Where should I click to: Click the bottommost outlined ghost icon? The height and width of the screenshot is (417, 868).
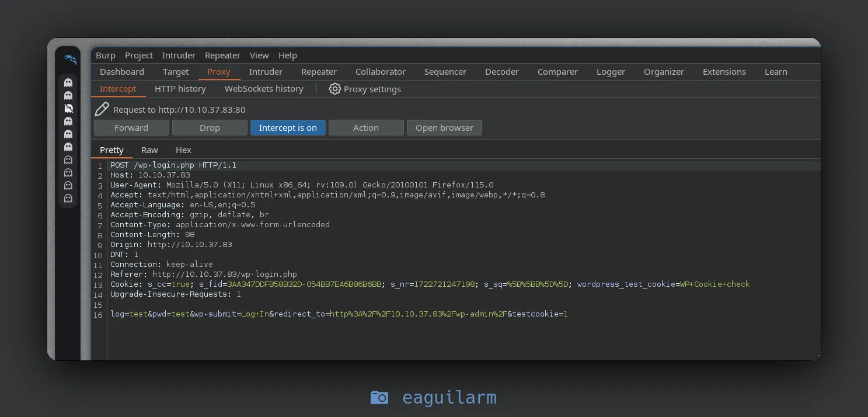click(x=68, y=199)
